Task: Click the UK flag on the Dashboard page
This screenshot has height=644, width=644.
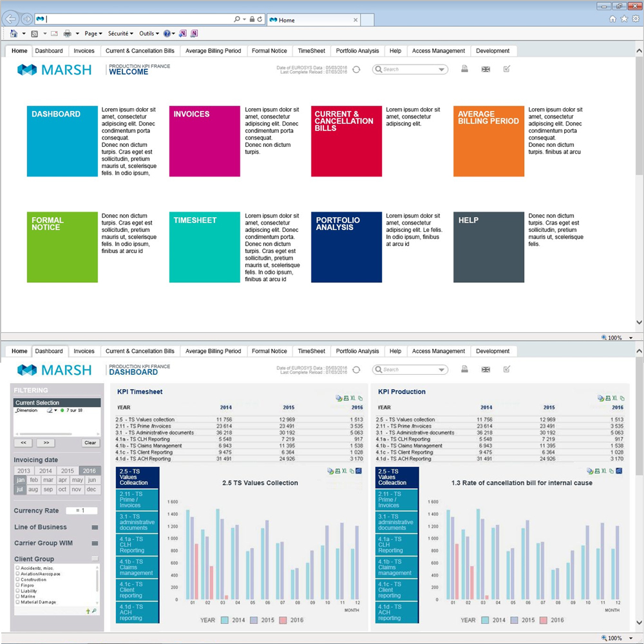Action: point(486,370)
